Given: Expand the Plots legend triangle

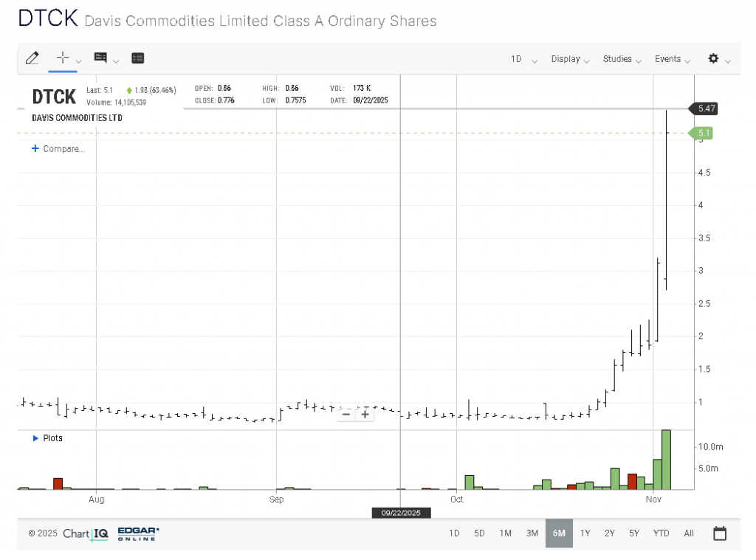Looking at the screenshot, I should tap(35, 438).
